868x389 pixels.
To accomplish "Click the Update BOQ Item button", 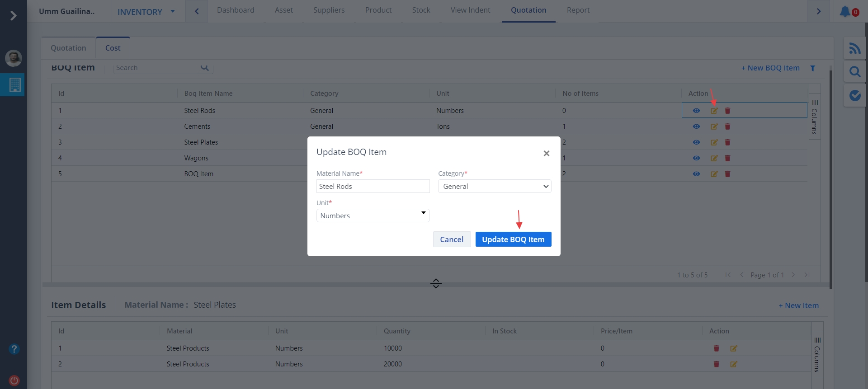I will tap(513, 239).
